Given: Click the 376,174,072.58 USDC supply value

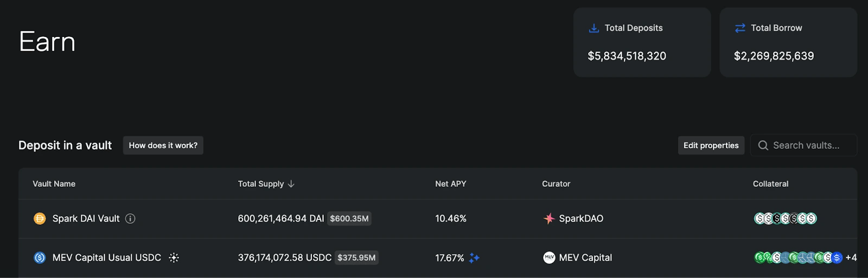Looking at the screenshot, I should pyautogui.click(x=285, y=258).
